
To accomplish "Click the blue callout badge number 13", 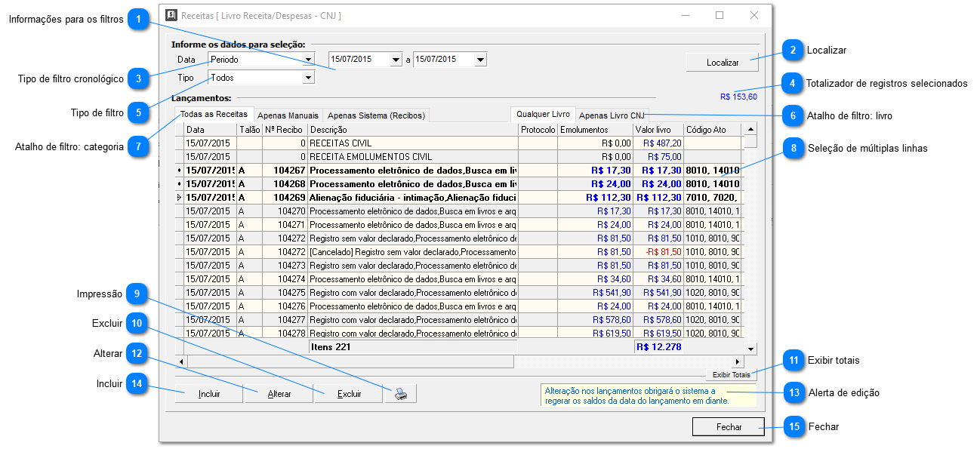I will [794, 392].
